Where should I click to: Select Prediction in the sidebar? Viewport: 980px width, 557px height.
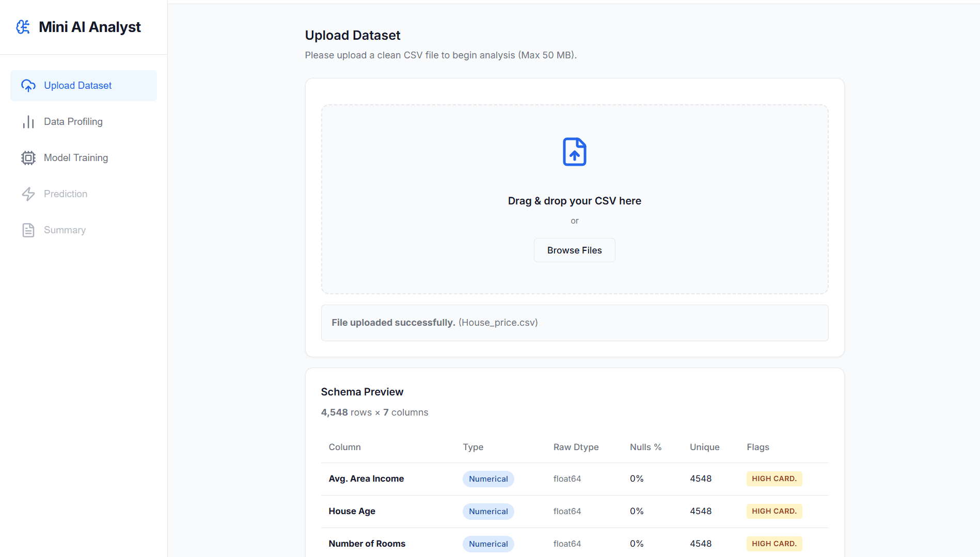point(84,194)
